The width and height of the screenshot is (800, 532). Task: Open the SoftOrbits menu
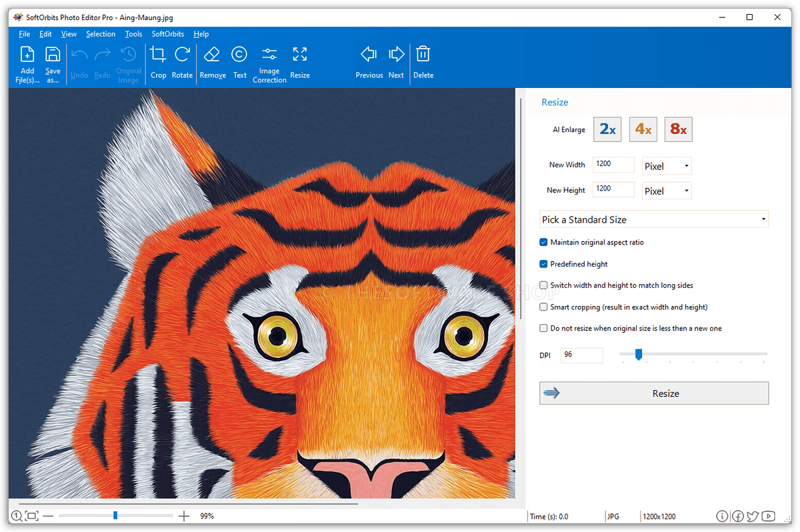(x=168, y=34)
